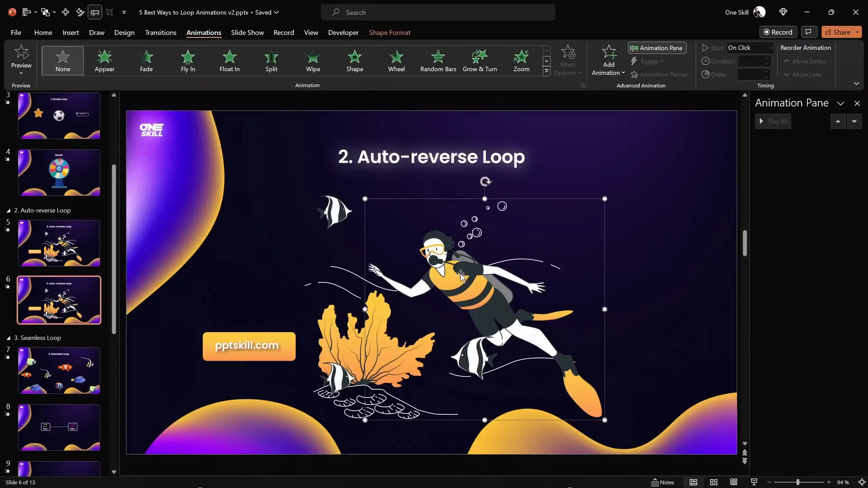
Task: Apply the Float In animation effect
Action: (x=230, y=61)
